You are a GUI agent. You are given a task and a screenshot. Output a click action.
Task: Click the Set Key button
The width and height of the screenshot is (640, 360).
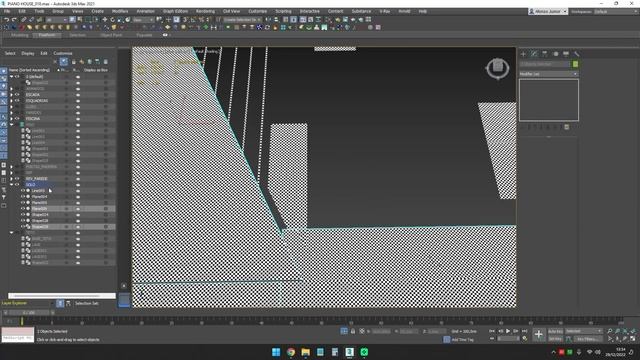[555, 339]
